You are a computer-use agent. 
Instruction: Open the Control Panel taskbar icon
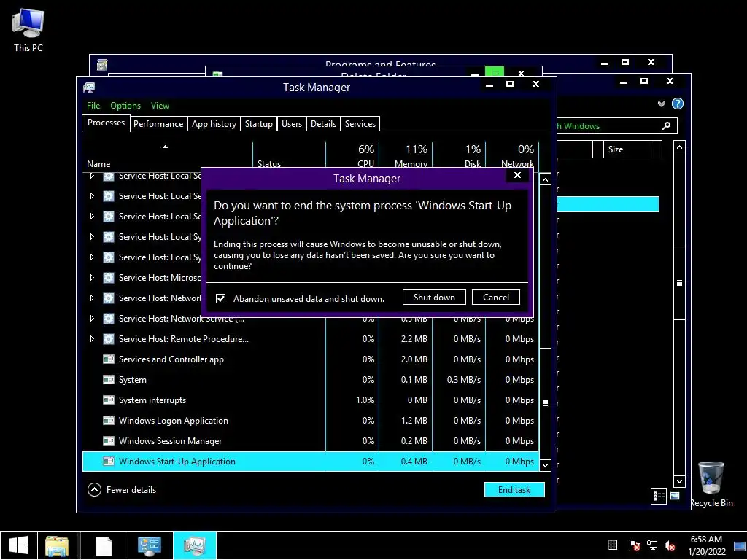(x=149, y=545)
